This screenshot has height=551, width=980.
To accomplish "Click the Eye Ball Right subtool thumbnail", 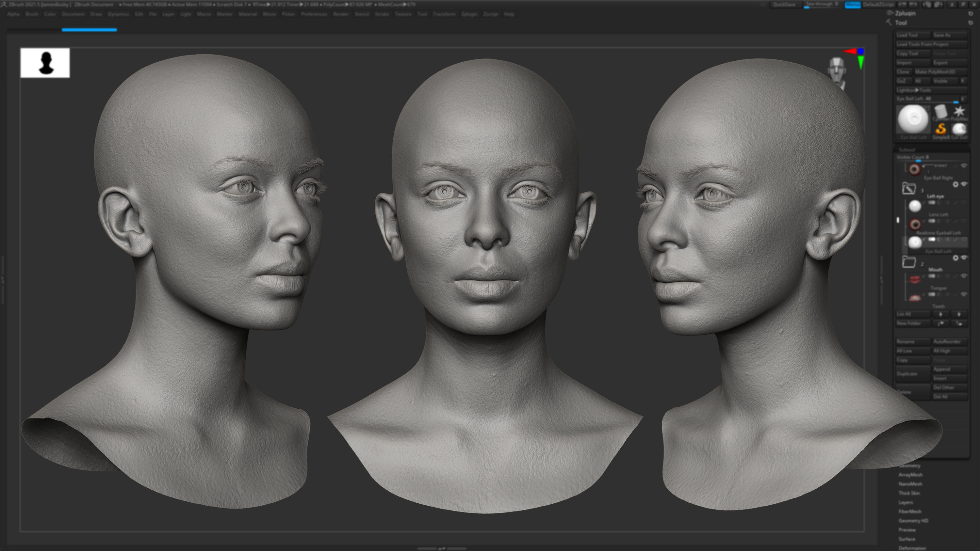I will [915, 170].
